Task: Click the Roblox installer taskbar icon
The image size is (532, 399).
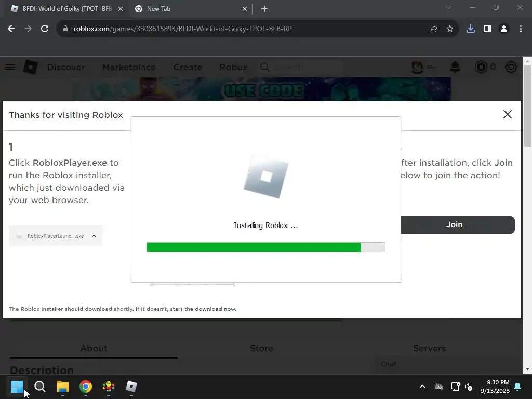Action: coord(131,387)
